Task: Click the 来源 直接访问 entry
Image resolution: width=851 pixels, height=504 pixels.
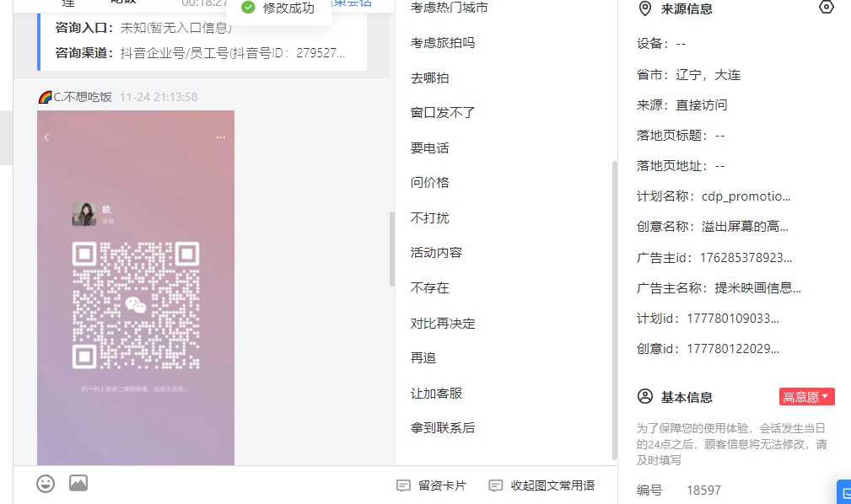Action: 682,105
